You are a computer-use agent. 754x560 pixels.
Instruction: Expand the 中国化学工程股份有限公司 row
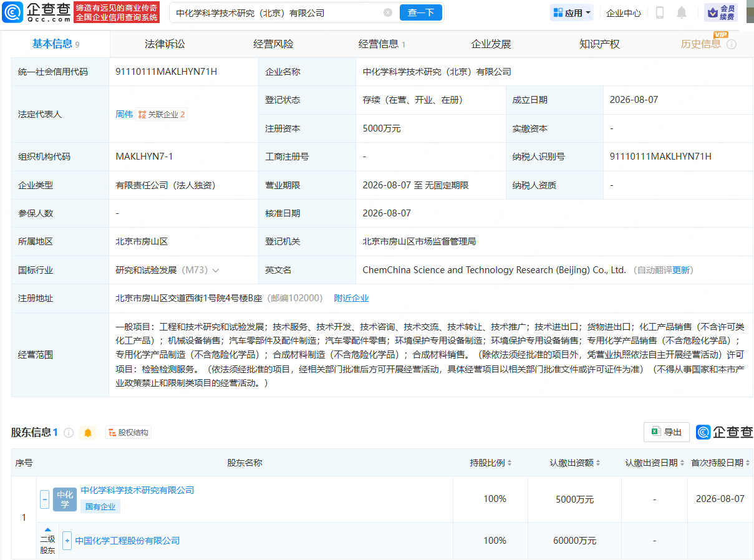pyautogui.click(x=67, y=541)
